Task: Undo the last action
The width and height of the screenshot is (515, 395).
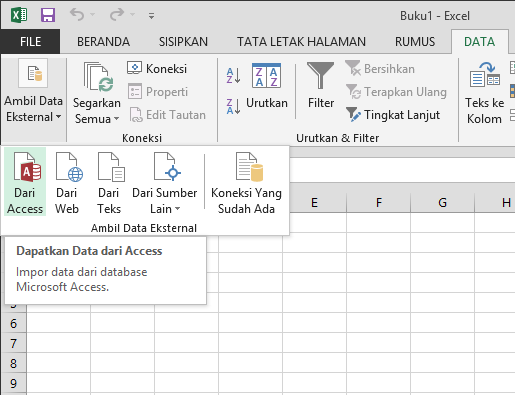Action: tap(77, 15)
